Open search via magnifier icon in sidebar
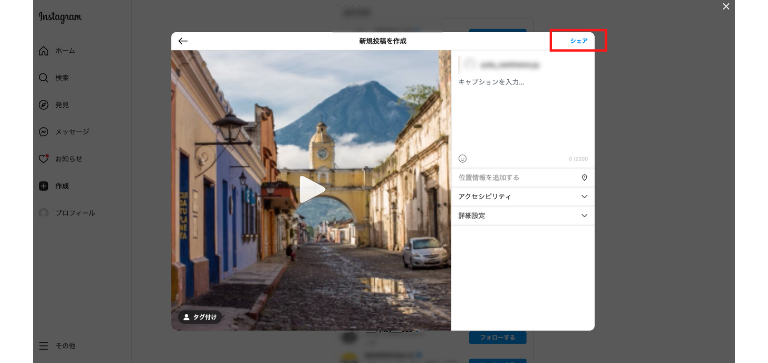The height and width of the screenshot is (363, 768). (x=44, y=78)
